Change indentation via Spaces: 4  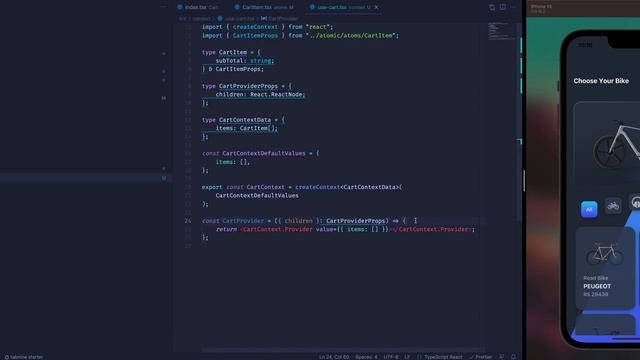pos(366,357)
